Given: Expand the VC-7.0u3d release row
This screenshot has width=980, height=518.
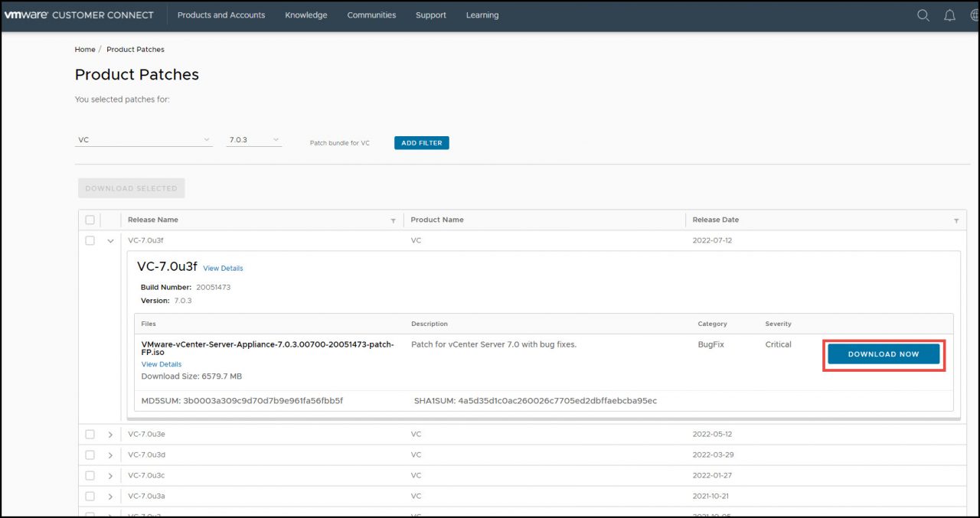Looking at the screenshot, I should [109, 454].
